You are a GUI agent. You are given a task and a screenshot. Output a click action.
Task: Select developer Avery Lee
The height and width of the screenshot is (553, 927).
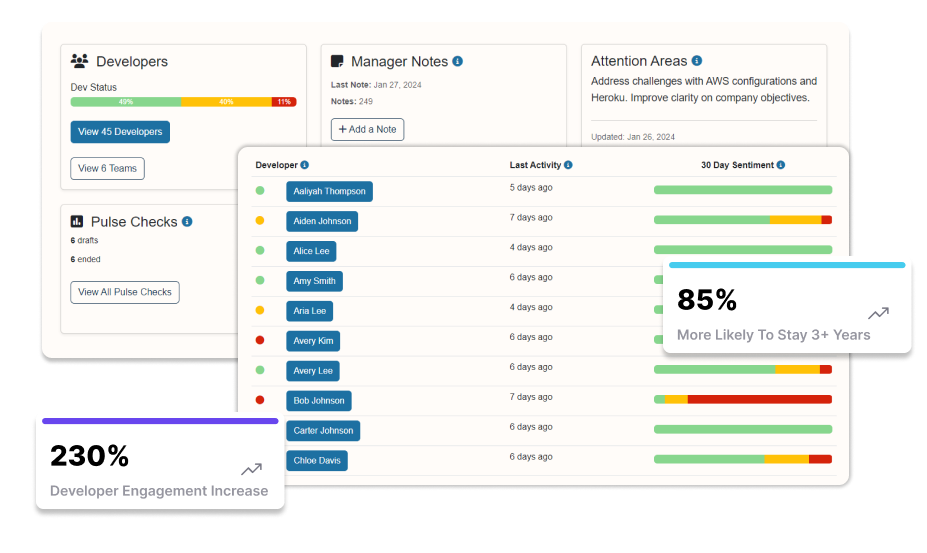coord(313,371)
